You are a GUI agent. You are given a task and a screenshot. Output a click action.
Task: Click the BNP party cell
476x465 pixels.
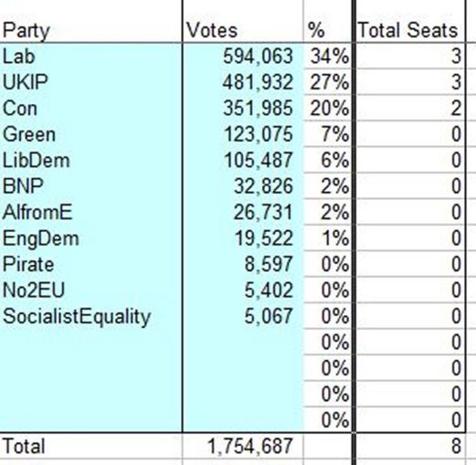click(91, 186)
